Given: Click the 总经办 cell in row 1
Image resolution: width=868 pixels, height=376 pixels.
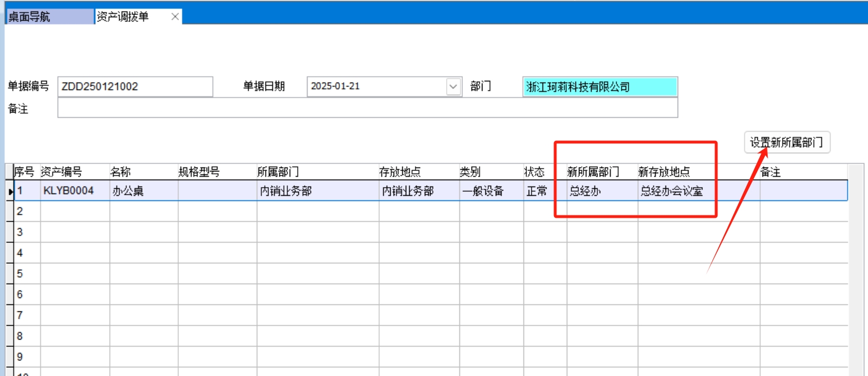Looking at the screenshot, I should pos(601,191).
